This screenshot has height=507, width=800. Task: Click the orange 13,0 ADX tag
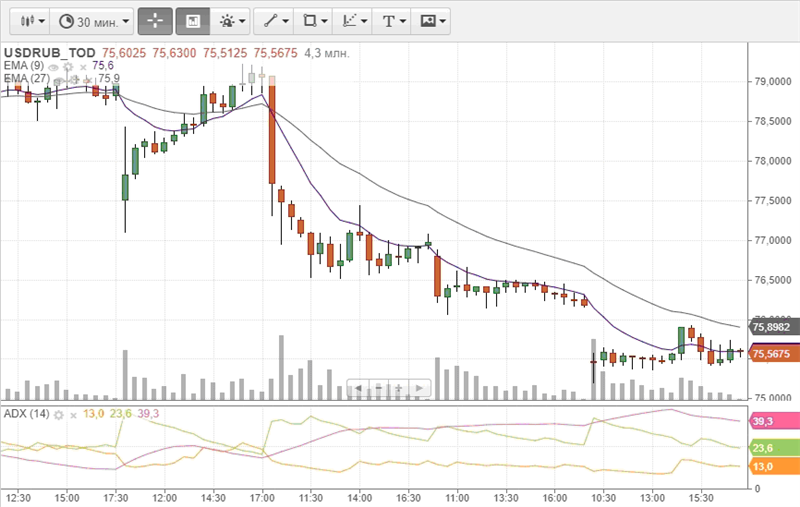click(773, 466)
